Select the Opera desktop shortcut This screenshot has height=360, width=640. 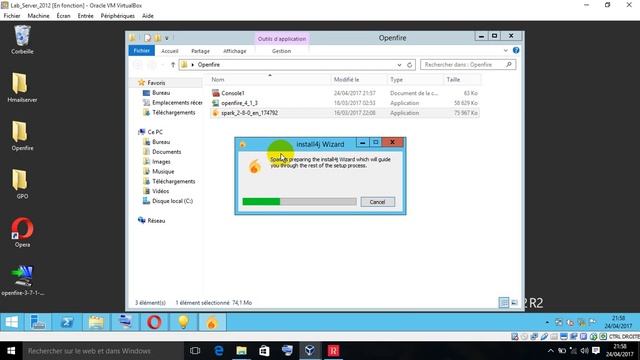pos(22,232)
